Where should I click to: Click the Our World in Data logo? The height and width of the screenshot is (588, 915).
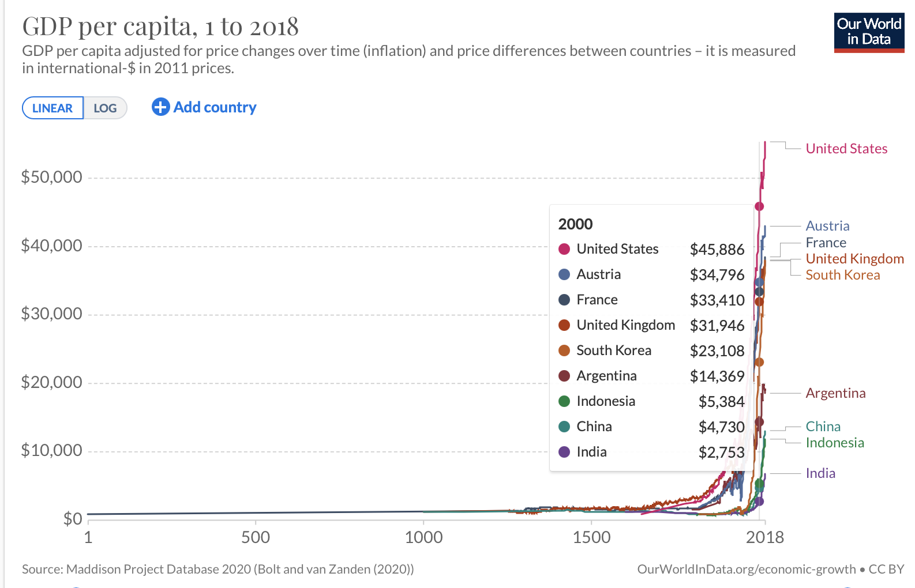point(869,32)
